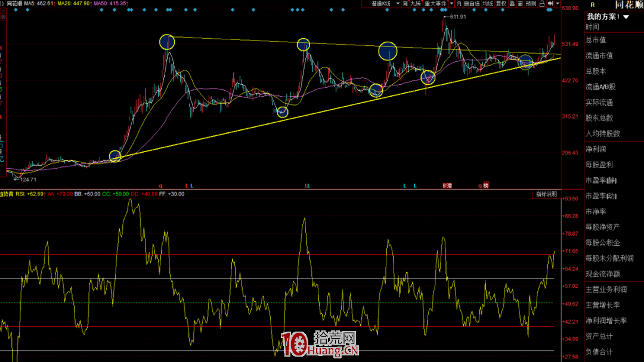Viewport: 644px width, 362px height.
Task: Click the skip-to-end arrow icon in toolbar
Action: 550,4
